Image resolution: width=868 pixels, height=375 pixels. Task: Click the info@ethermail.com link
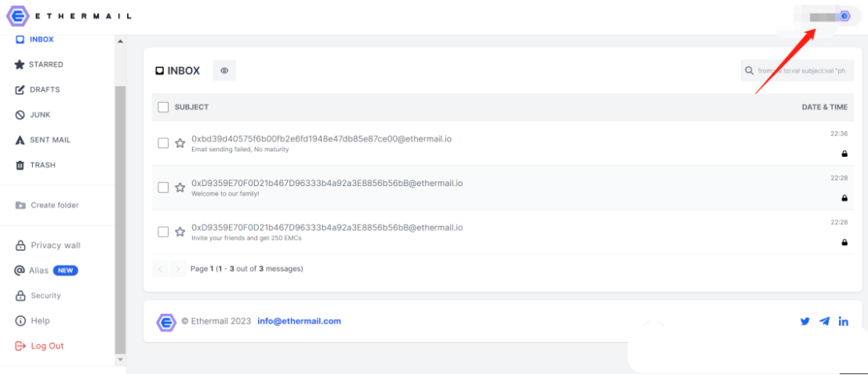(x=299, y=321)
